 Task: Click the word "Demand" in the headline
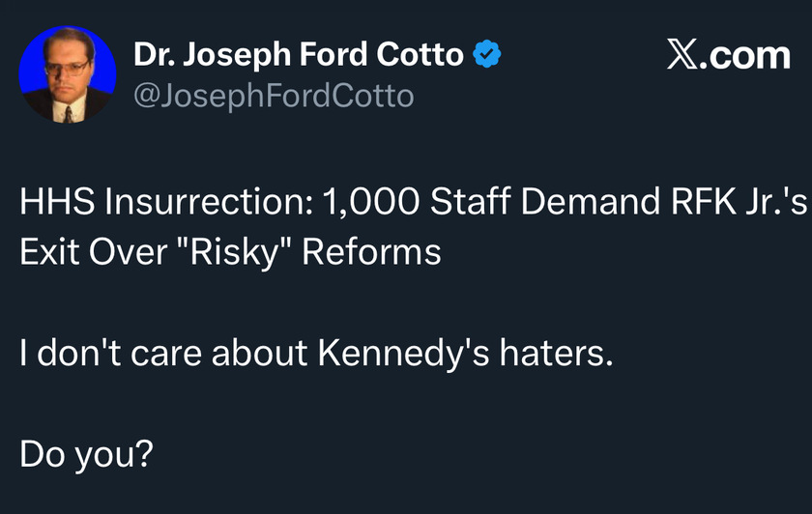coord(591,201)
